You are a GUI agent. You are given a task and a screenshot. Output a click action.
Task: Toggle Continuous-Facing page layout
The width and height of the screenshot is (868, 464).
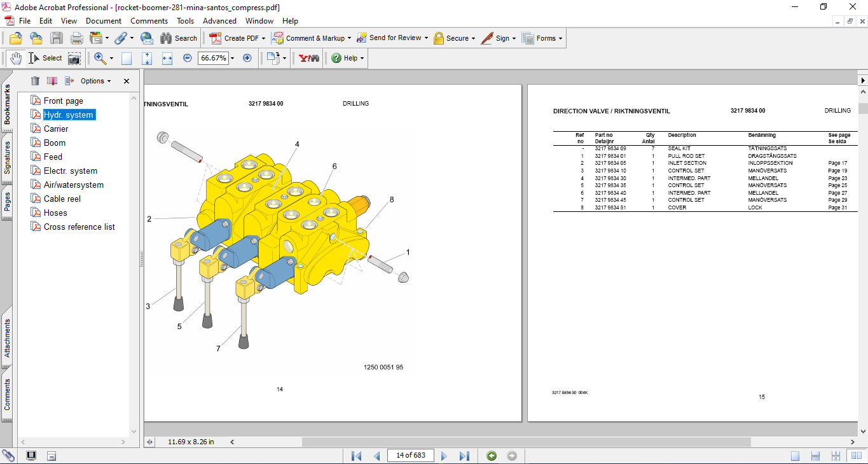[837, 456]
